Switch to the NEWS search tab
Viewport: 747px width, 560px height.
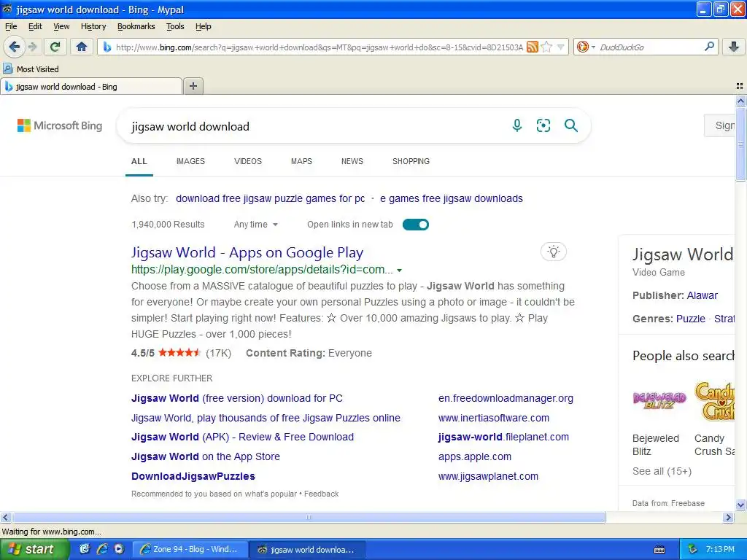click(x=352, y=161)
